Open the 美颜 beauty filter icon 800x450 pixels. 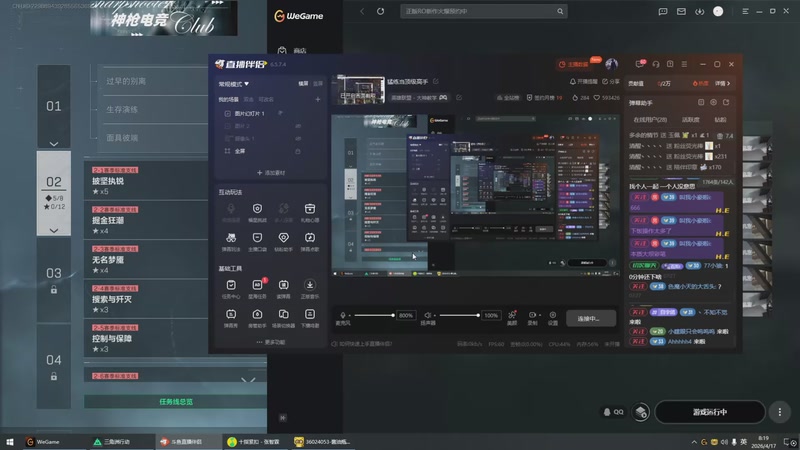512,315
